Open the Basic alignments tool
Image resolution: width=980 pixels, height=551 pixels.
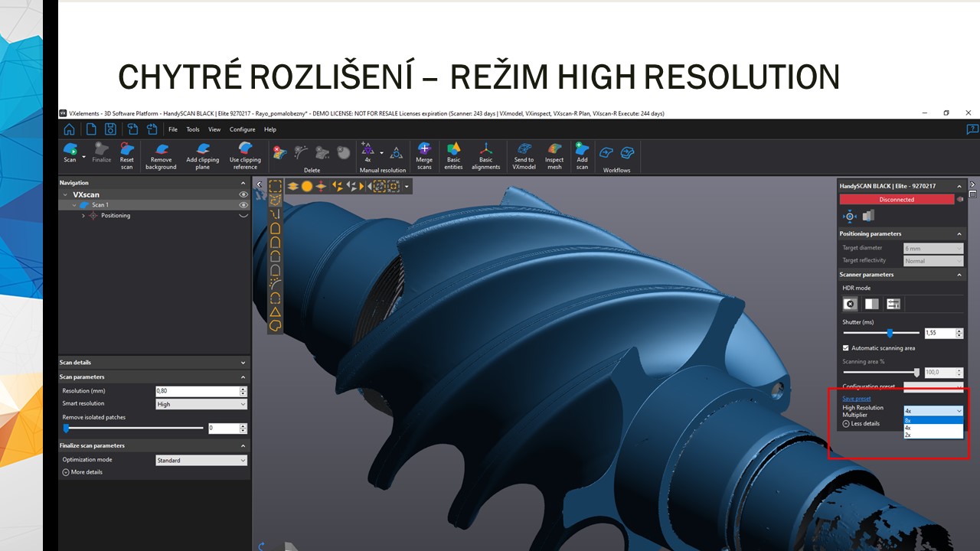coord(485,155)
